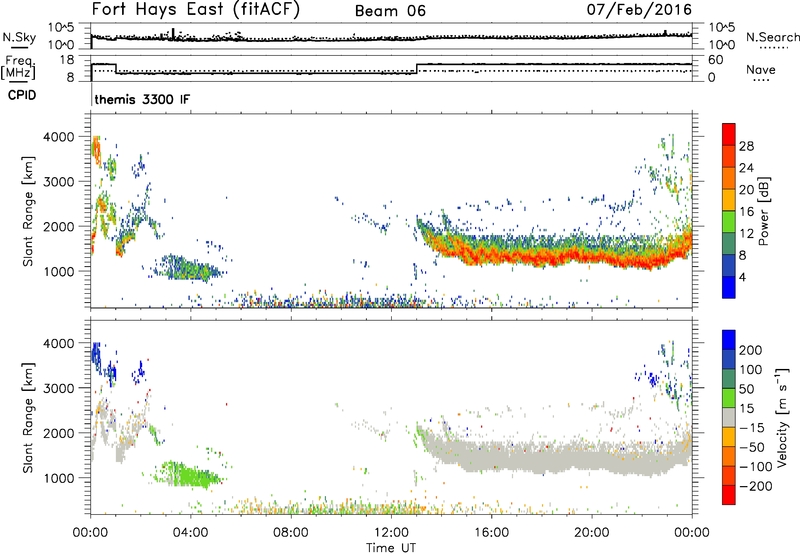Select the "Freq. [MHz]" axis label
The width and height of the screenshot is (800, 554).
[x=18, y=68]
